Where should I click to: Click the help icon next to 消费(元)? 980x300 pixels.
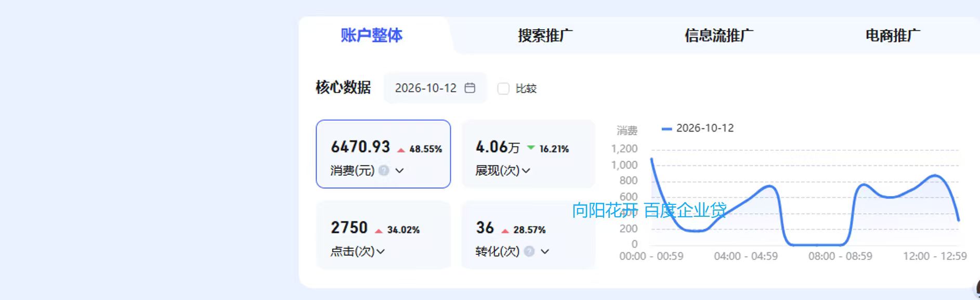click(384, 170)
